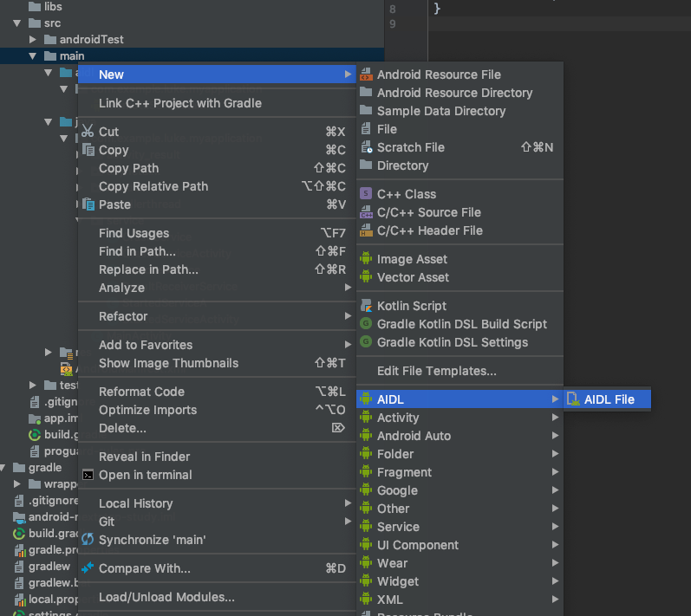Viewport: 691px width, 616px height.
Task: Expand the androidTest folder
Action: (32, 39)
